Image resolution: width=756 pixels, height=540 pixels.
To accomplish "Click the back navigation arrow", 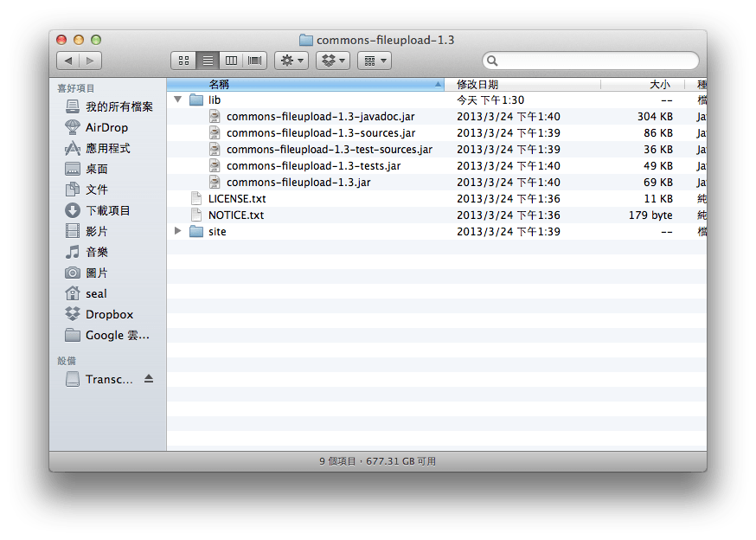I will [x=68, y=61].
